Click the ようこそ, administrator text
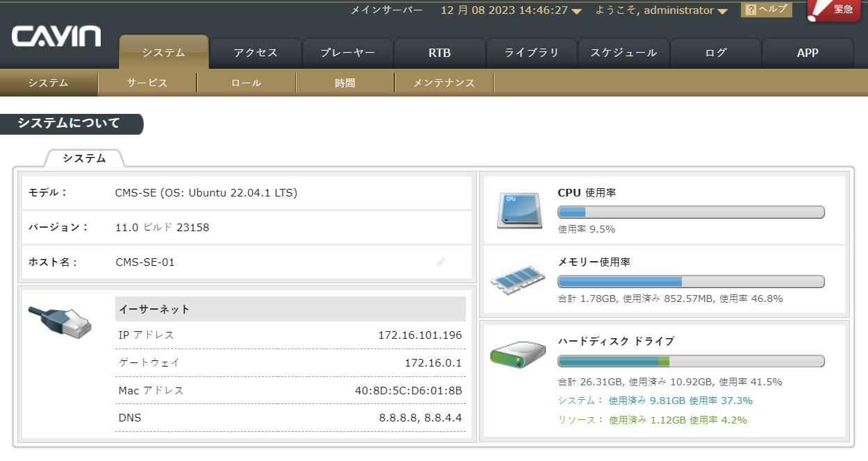This screenshot has height=461, width=868. 655,10
